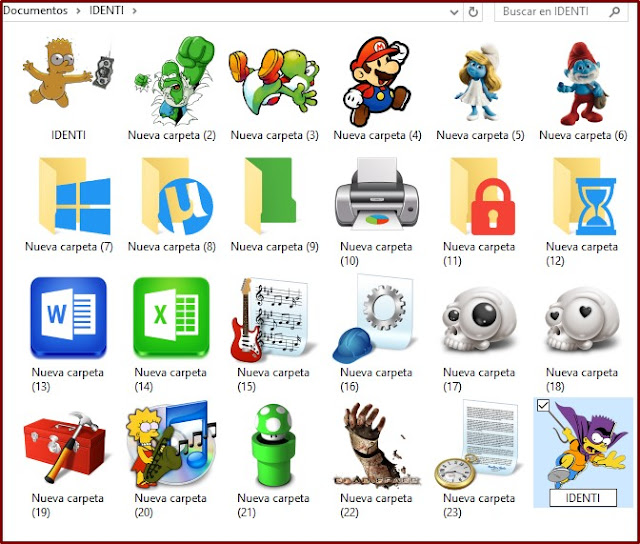640x544 pixels.
Task: Click the label Nueva carpeta (20)
Action: (171, 505)
